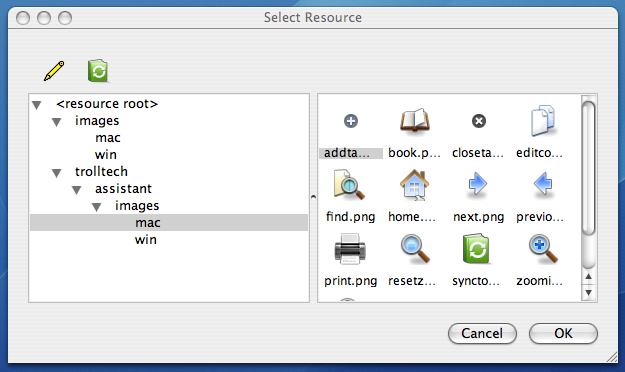625x372 pixels.
Task: Click the <resource root> label
Action: pyautogui.click(x=107, y=104)
